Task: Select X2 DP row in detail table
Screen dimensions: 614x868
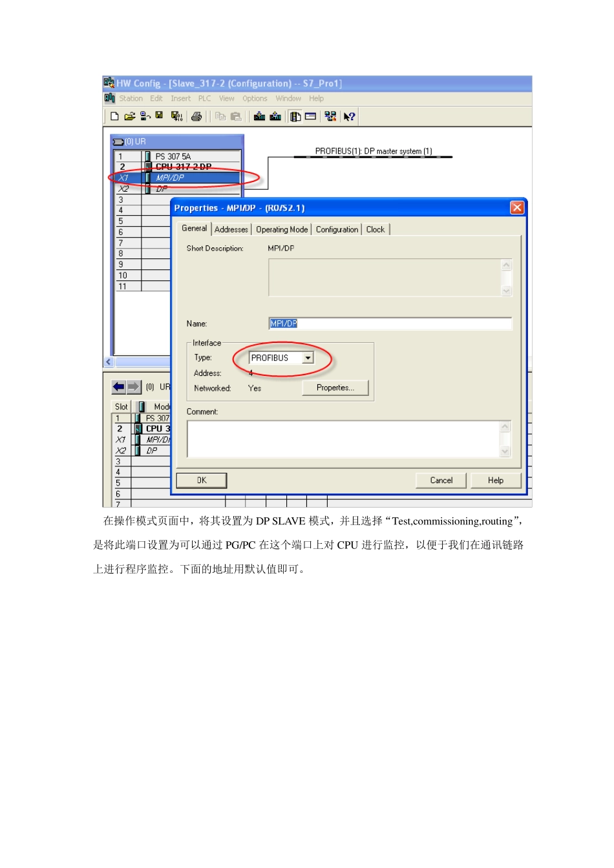Action: pyautogui.click(x=142, y=451)
